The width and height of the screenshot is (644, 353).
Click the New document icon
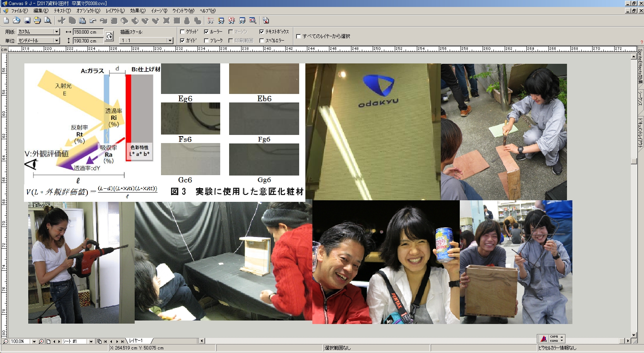[6, 20]
